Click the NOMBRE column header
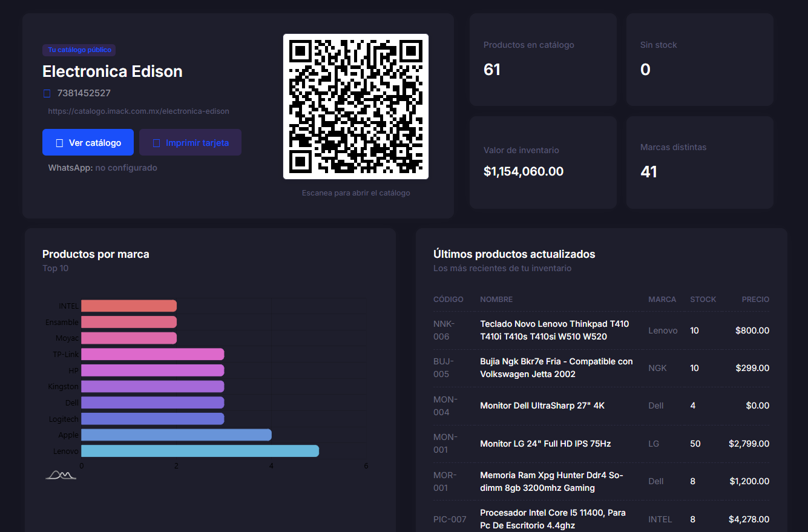Image resolution: width=808 pixels, height=532 pixels. point(496,300)
